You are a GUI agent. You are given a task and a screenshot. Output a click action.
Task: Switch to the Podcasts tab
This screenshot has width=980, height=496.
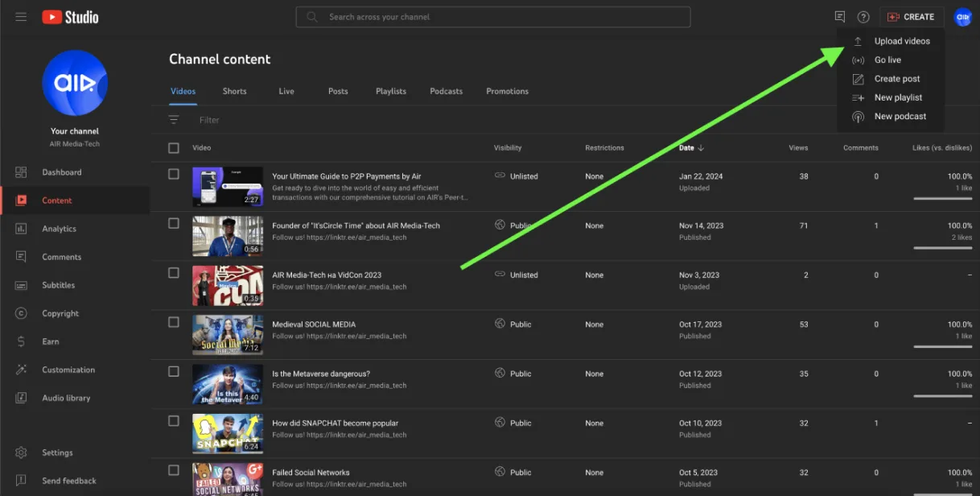click(x=447, y=92)
